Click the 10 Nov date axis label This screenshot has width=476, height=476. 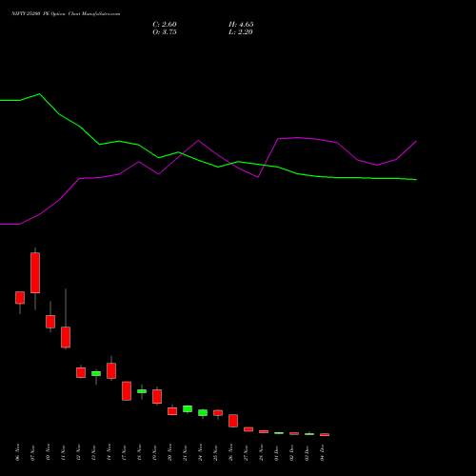[x=48, y=452]
